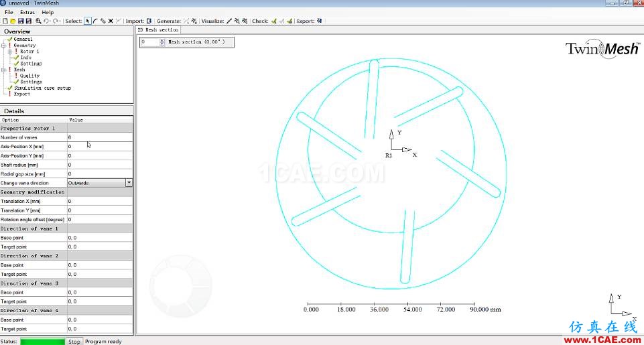This screenshot has height=345, width=644.
Task: Edit Target point of vane 2
Action: (100, 274)
